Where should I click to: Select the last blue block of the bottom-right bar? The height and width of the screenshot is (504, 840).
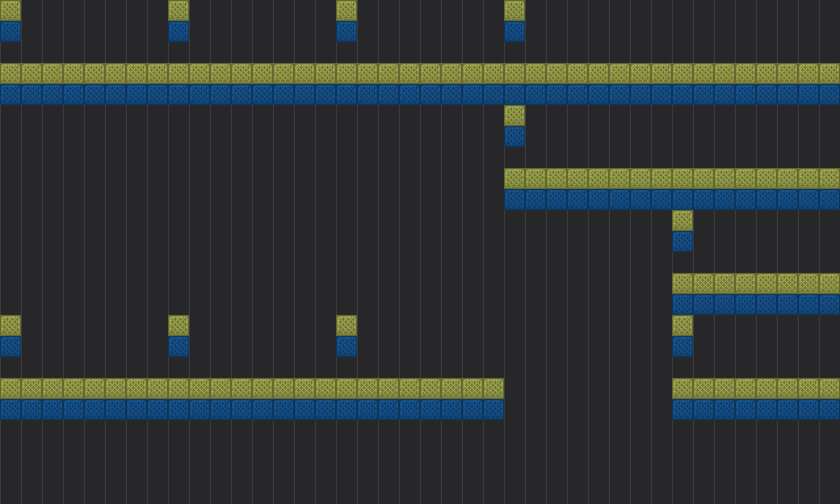[829, 409]
